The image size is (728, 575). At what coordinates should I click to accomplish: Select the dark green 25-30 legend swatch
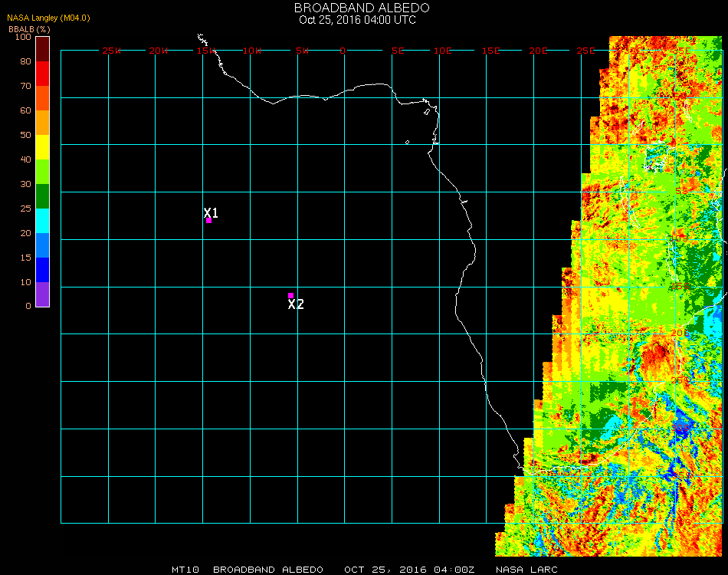tap(42, 196)
